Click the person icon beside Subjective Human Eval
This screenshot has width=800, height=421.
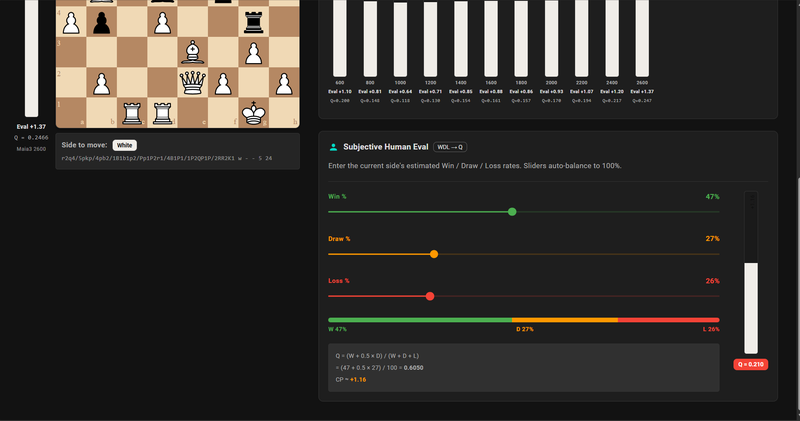(334, 146)
